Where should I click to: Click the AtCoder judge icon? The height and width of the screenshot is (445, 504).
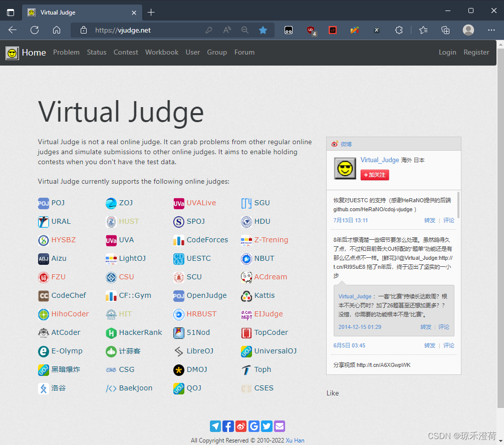tap(44, 332)
